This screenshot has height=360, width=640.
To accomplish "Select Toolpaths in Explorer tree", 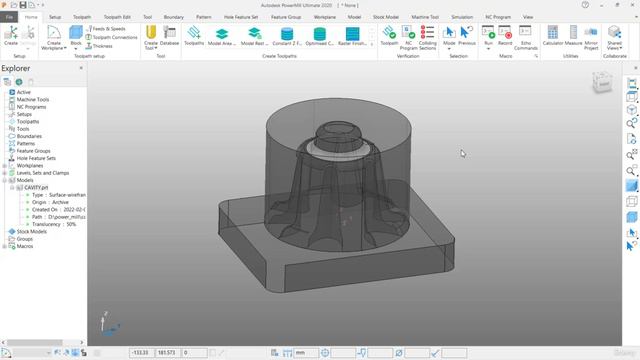I will tap(28, 122).
